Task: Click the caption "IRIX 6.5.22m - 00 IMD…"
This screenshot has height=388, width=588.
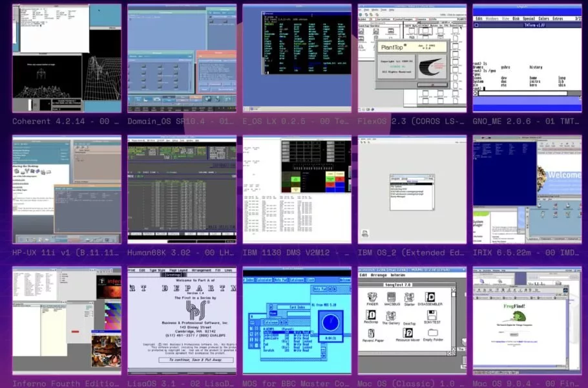Action: click(x=526, y=253)
